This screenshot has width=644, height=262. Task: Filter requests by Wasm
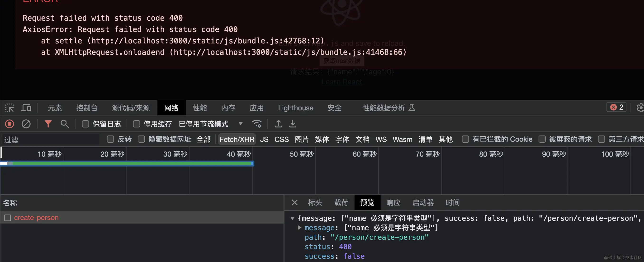coord(402,139)
